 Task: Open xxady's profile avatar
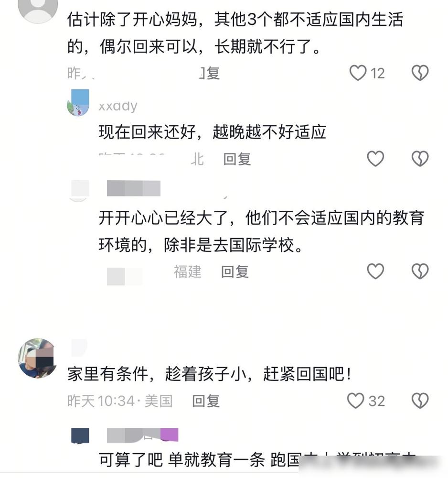click(x=78, y=103)
